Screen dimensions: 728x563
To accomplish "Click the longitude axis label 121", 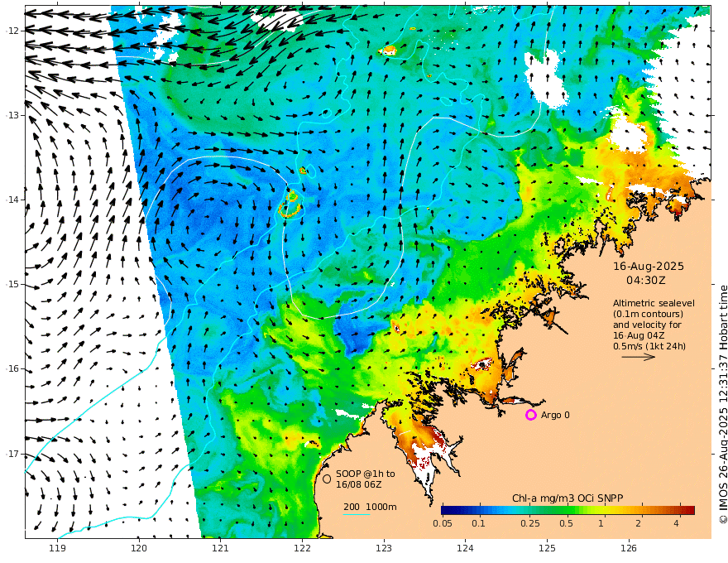I will click(x=221, y=548).
